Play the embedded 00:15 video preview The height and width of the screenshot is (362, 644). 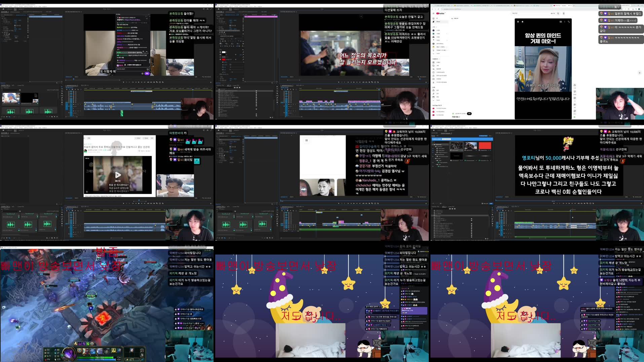click(118, 175)
